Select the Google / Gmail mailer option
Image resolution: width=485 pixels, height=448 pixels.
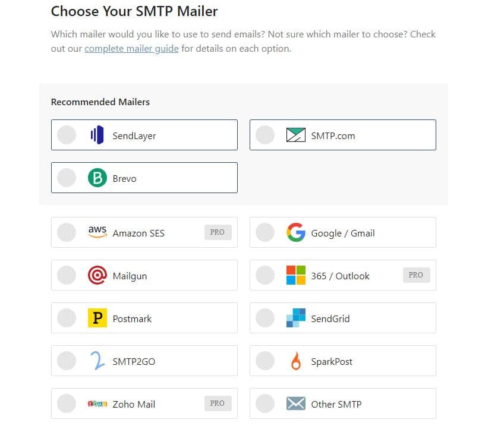264,232
